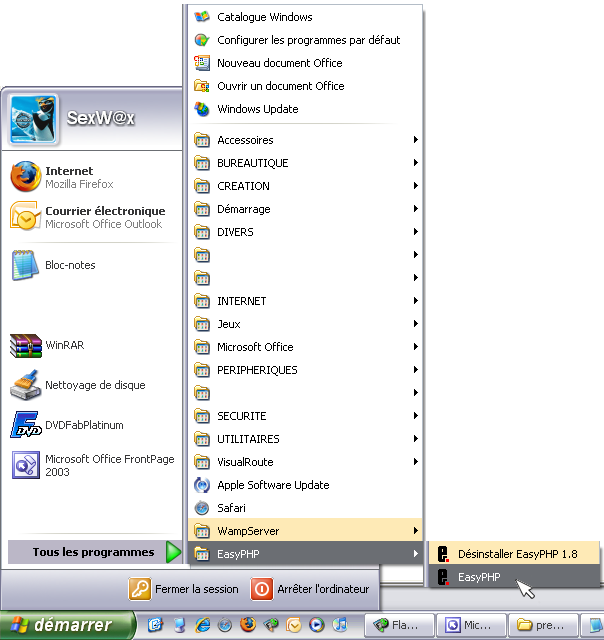This screenshot has width=604, height=640.
Task: Click Arrêter l'ordinateur
Action: click(x=310, y=589)
